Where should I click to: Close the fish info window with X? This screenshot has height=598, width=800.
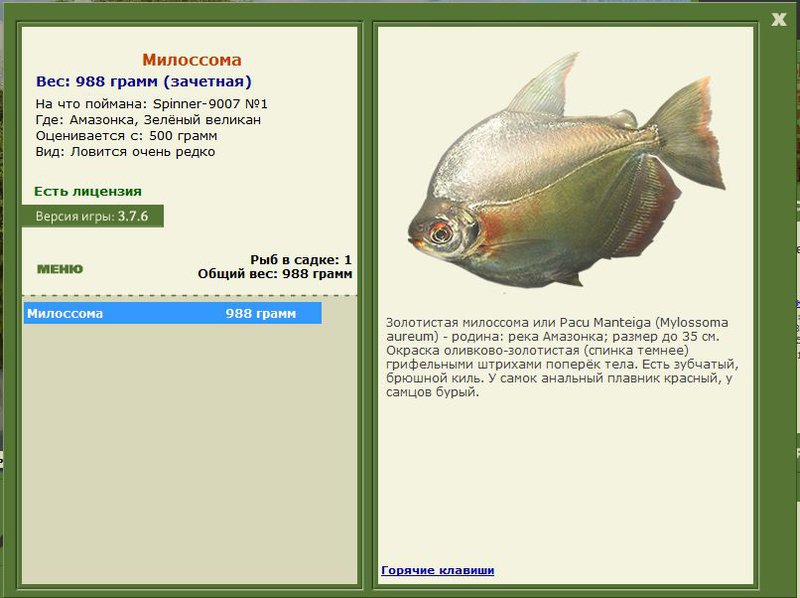[x=779, y=19]
